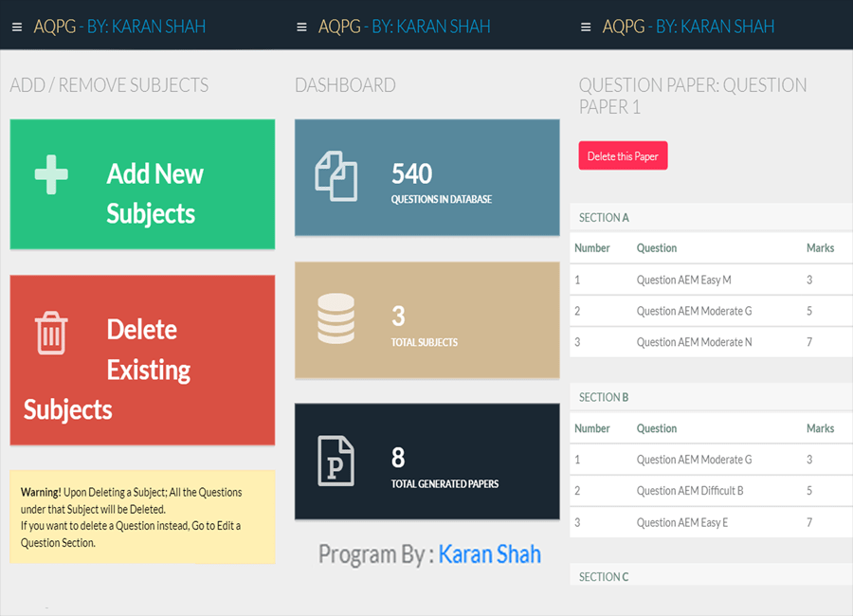Select the 8 Total Generated Papers count
853x616 pixels.
[x=398, y=458]
